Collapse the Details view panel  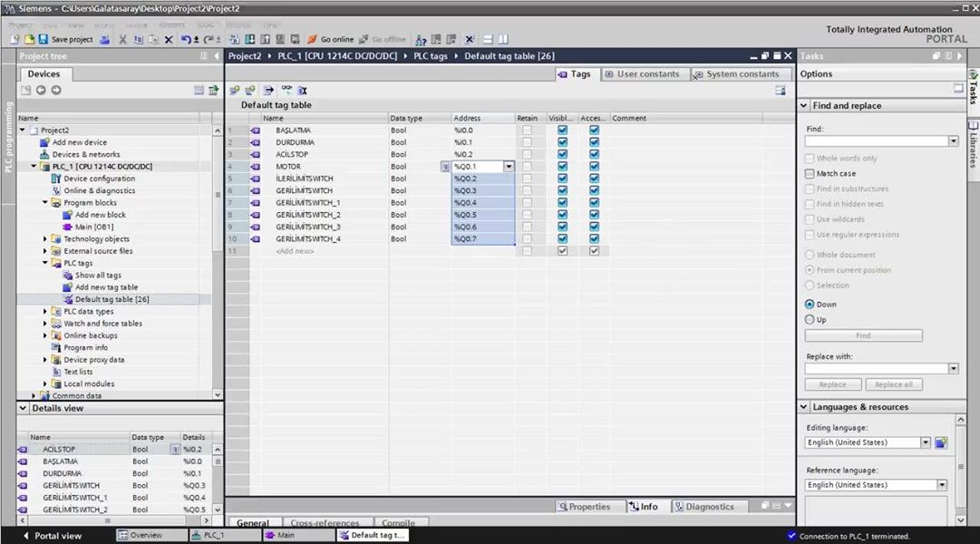pos(24,408)
